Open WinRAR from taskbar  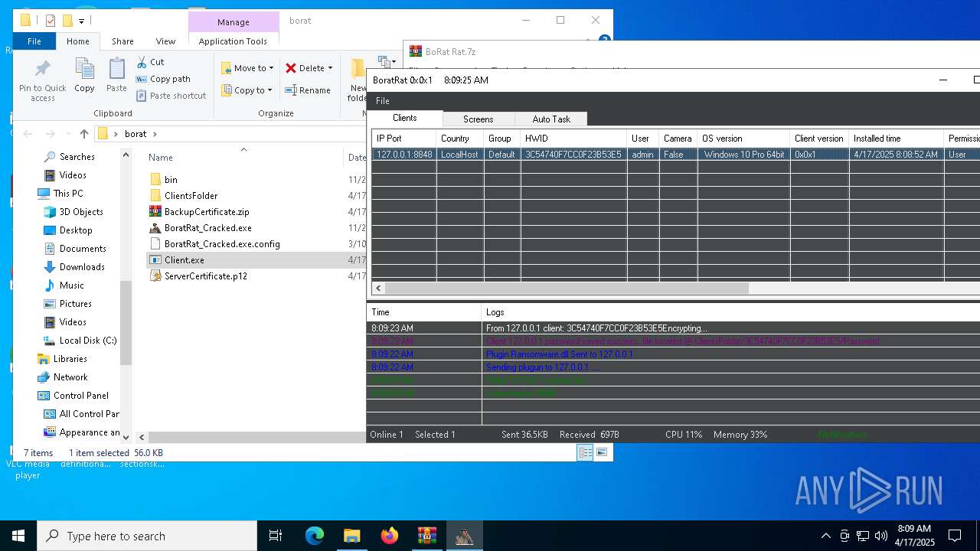[x=427, y=536]
